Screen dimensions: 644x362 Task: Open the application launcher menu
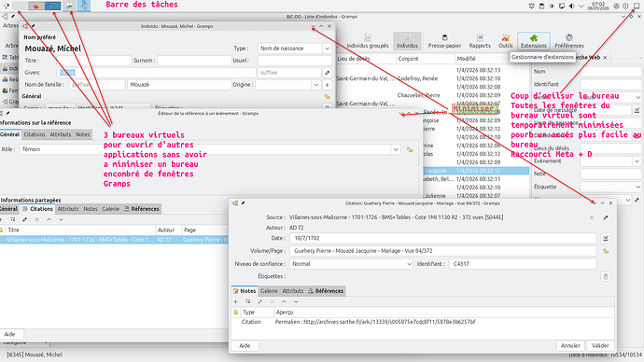(x=7, y=6)
